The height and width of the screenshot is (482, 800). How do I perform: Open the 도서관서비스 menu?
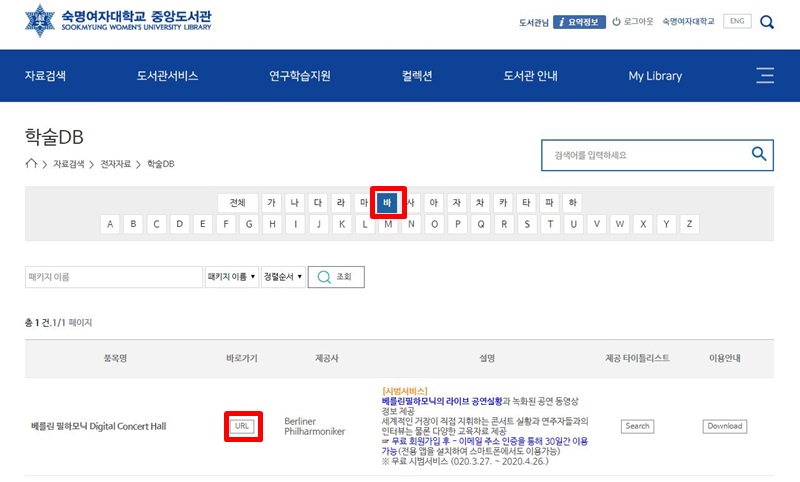point(167,76)
